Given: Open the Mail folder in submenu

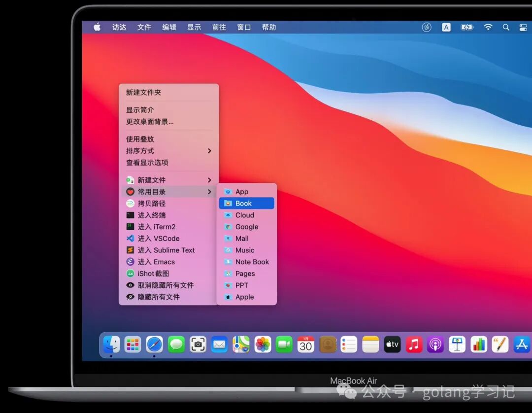Looking at the screenshot, I should (247, 239).
